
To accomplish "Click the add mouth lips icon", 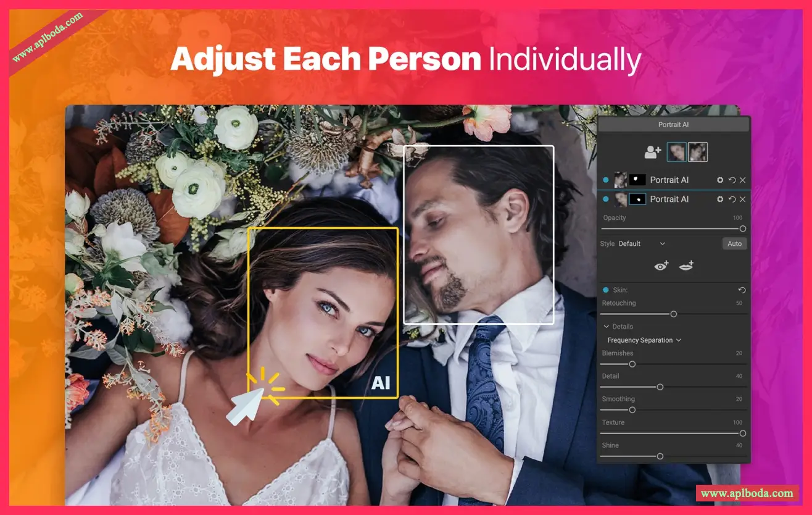I will 686,266.
